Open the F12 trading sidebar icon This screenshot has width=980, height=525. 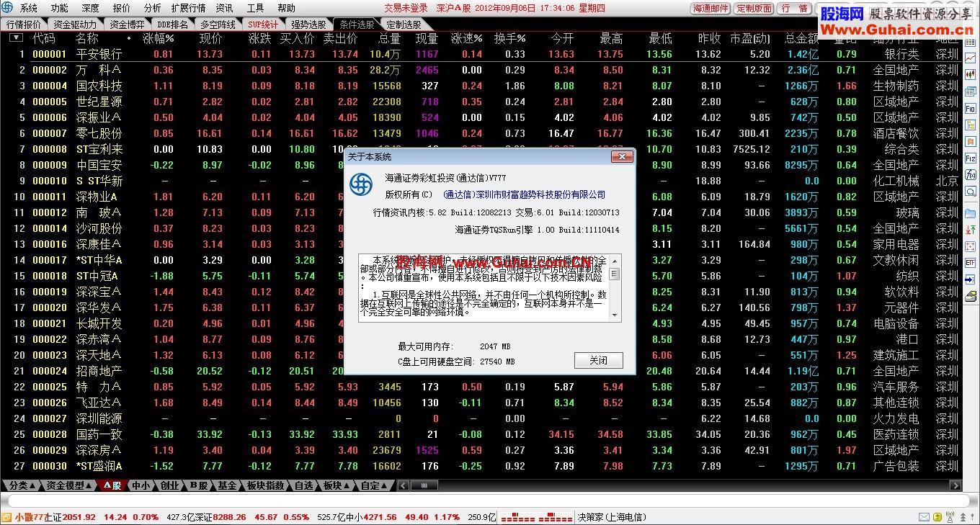970,159
